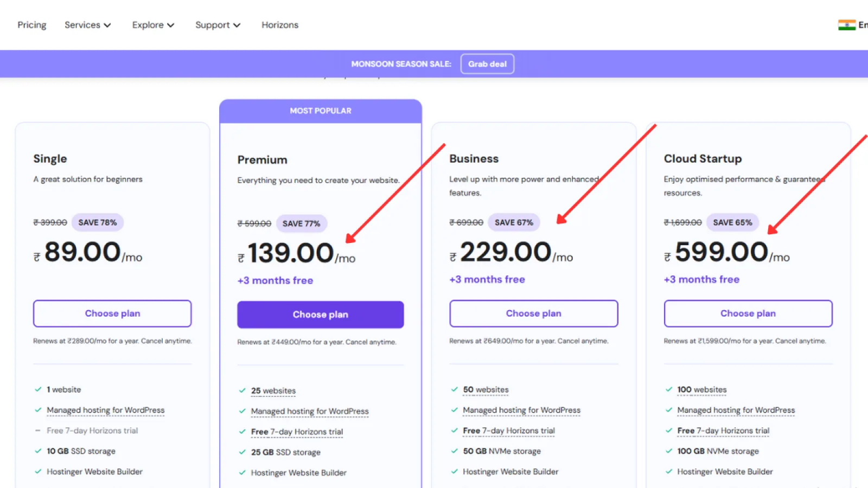Viewport: 868px width, 488px height.
Task: Click the 89.00/mo price
Action: pyautogui.click(x=88, y=253)
